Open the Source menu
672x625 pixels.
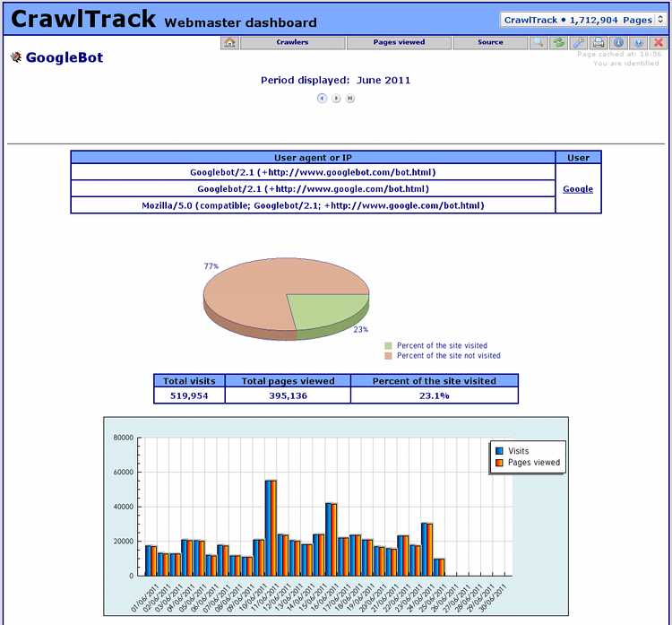pos(490,42)
